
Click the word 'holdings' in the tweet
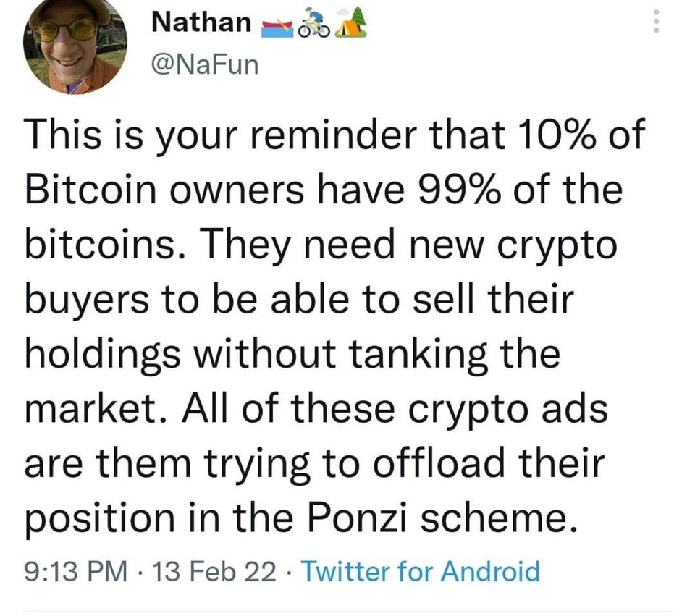[103, 354]
